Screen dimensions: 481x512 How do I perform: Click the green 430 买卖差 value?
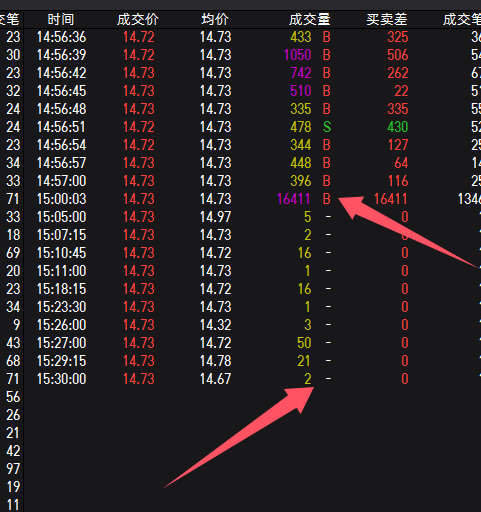coord(398,127)
